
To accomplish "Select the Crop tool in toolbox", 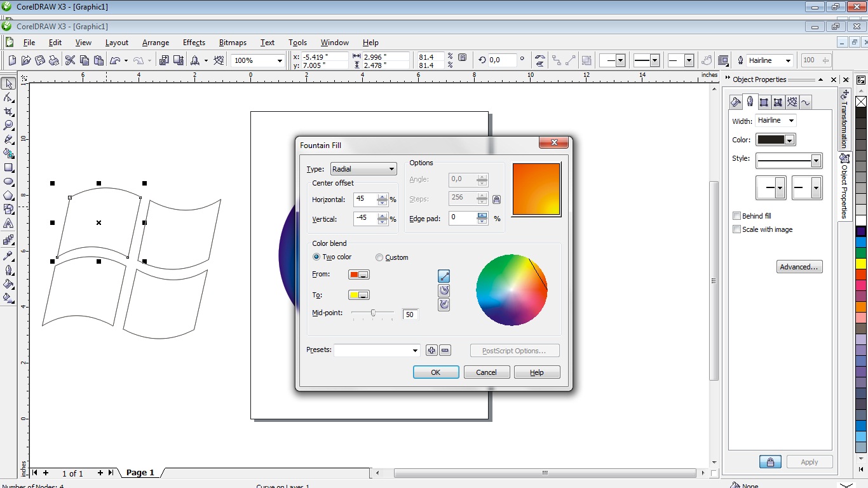I will click(x=8, y=111).
